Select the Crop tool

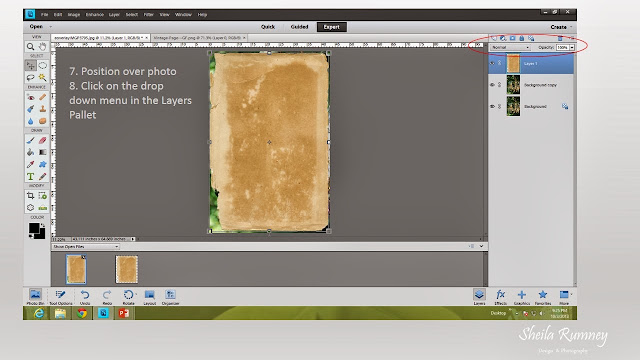click(x=31, y=196)
